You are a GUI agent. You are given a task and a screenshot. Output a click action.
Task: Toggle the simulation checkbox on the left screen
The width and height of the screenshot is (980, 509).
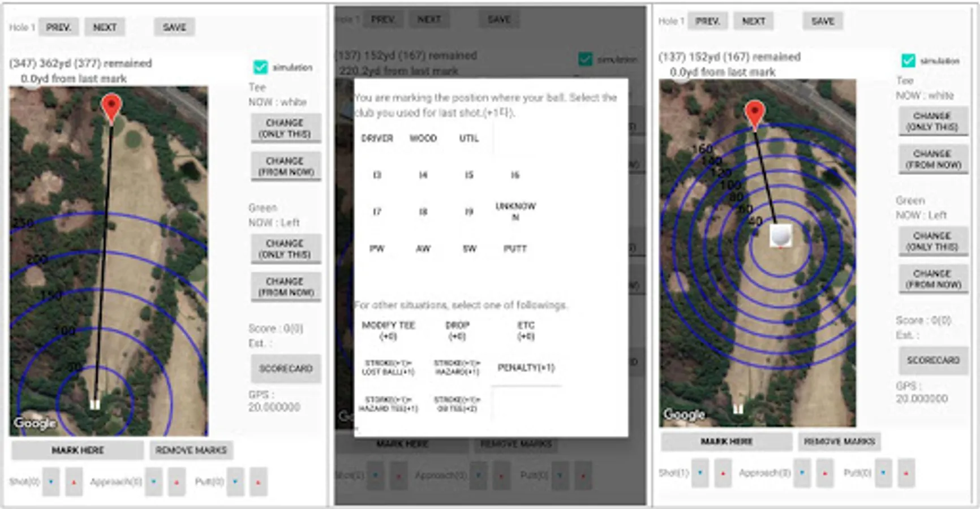(x=260, y=67)
